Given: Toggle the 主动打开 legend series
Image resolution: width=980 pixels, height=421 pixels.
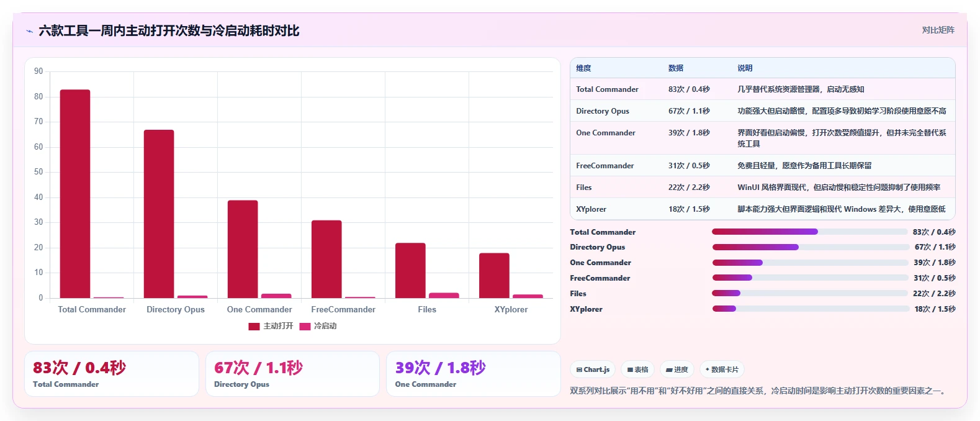Looking at the screenshot, I should [x=271, y=326].
